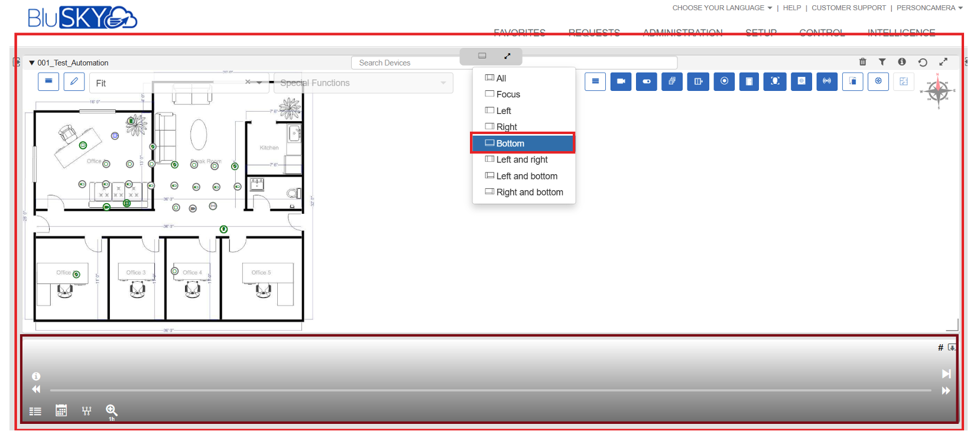Click the copy layers outlined icon
Viewport: 980px width, 444px height.
click(x=852, y=81)
